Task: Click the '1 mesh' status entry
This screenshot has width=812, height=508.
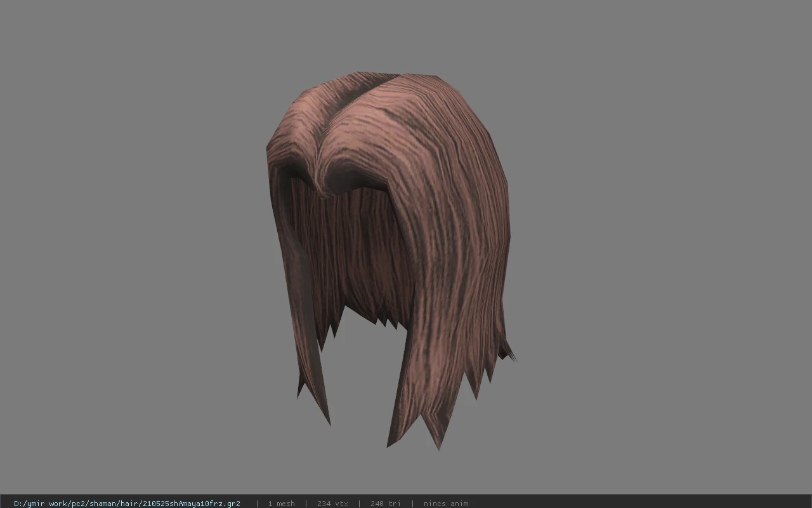Action: (281, 504)
